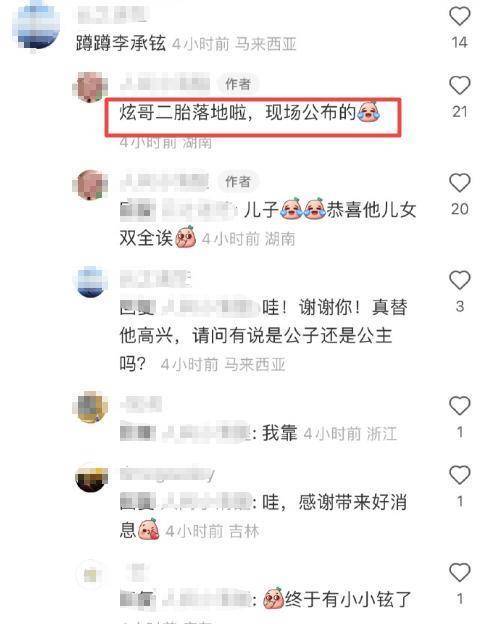Viewport: 485px width, 624px height.
Task: Like the reply '感谢带来好消息'
Action: pos(460,475)
